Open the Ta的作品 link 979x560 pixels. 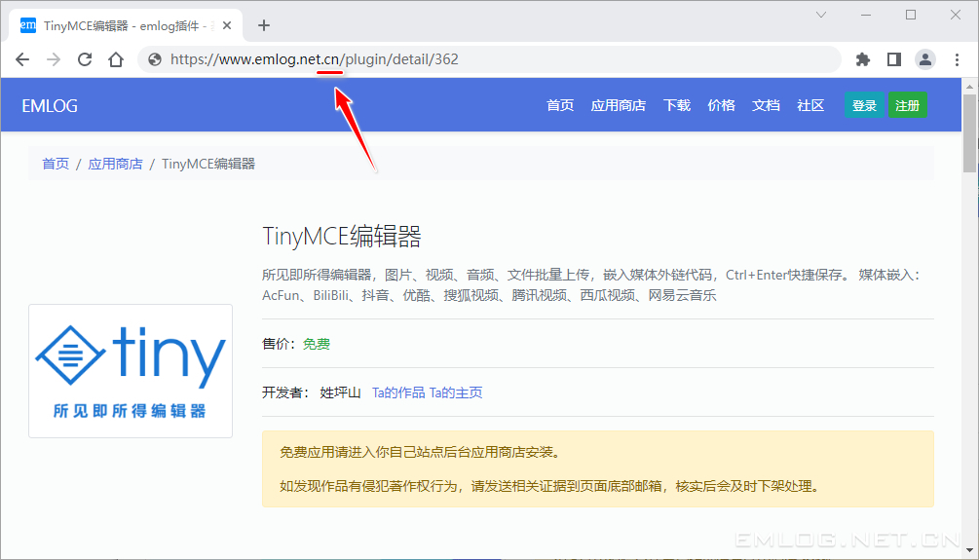pos(398,392)
